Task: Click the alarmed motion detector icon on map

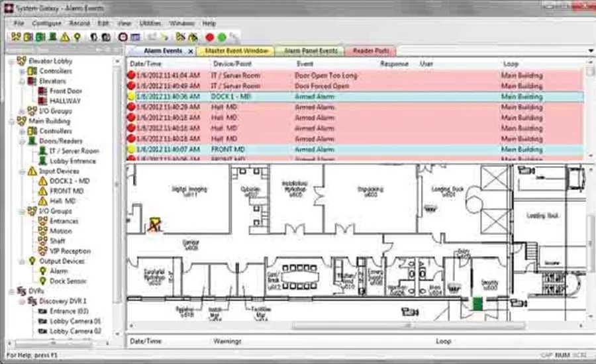Action: point(155,224)
